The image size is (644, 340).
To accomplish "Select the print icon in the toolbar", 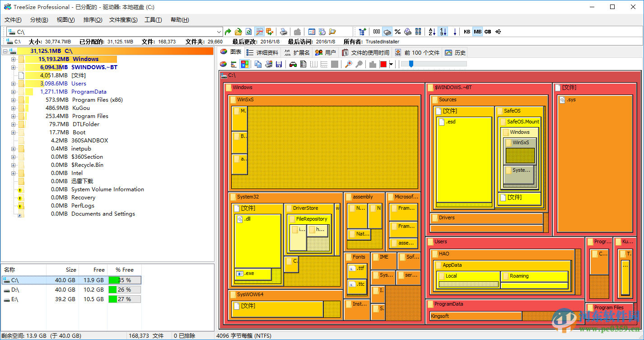I will (282, 32).
